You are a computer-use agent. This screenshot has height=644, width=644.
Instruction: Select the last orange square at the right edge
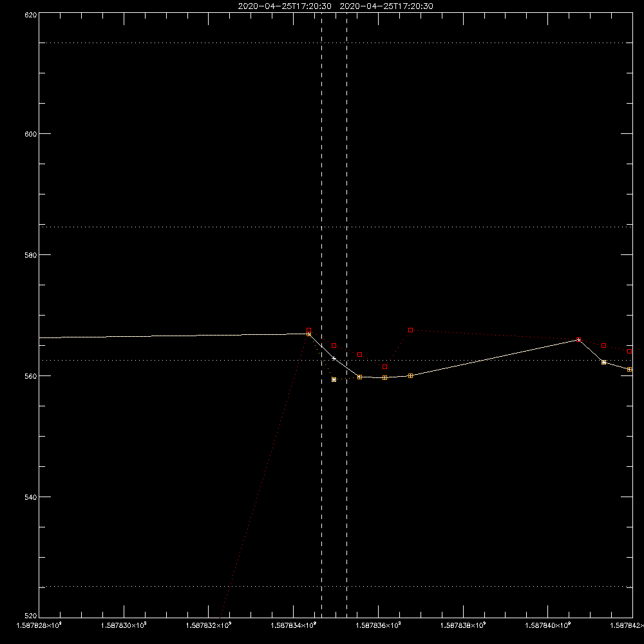(x=630, y=369)
